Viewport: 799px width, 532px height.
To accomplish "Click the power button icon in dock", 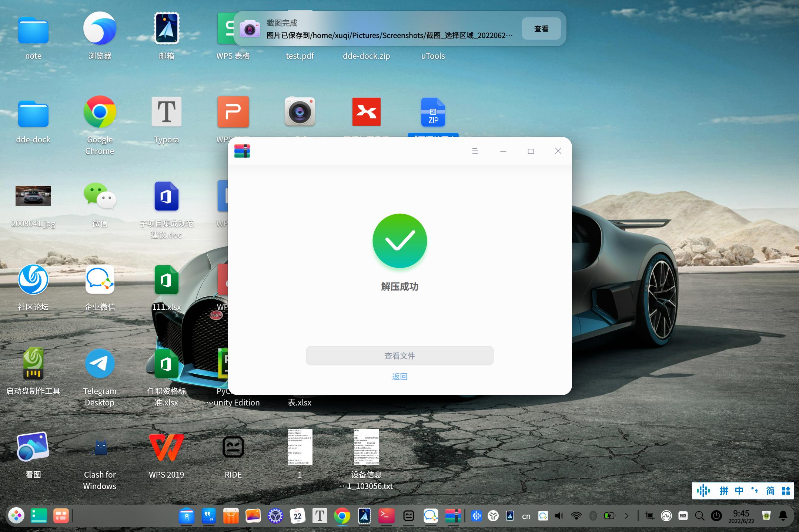I will tap(716, 516).
